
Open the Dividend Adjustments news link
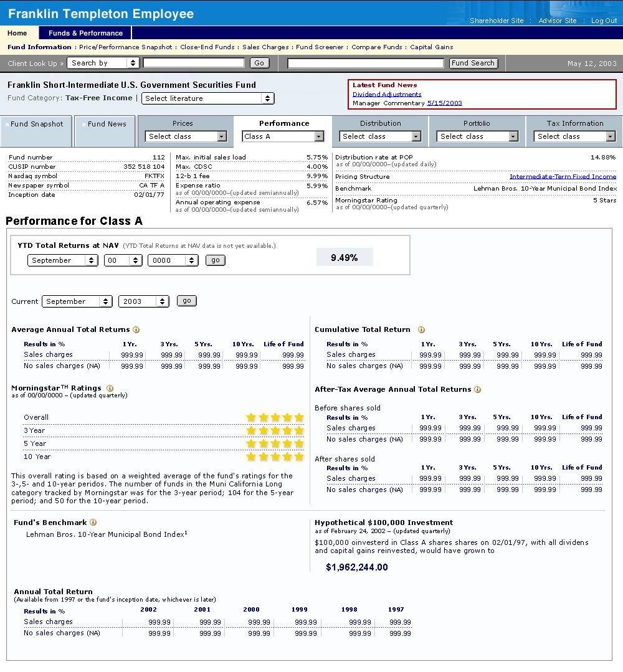pos(387,94)
